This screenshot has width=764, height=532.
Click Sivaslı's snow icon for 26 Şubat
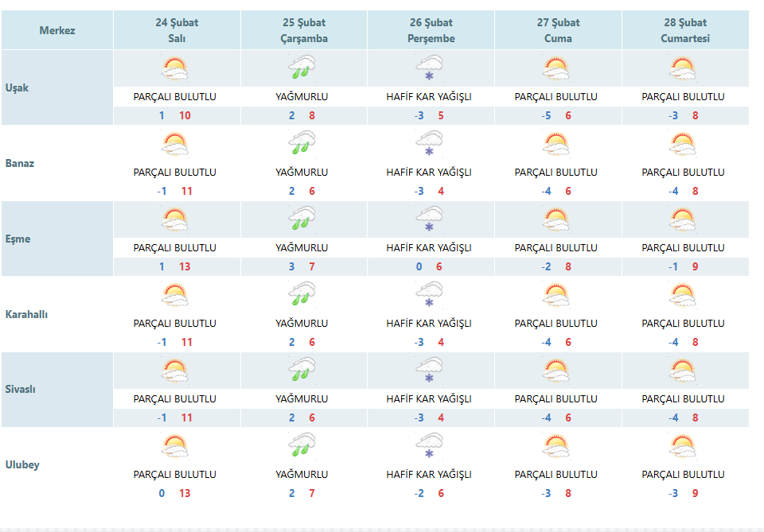click(429, 370)
